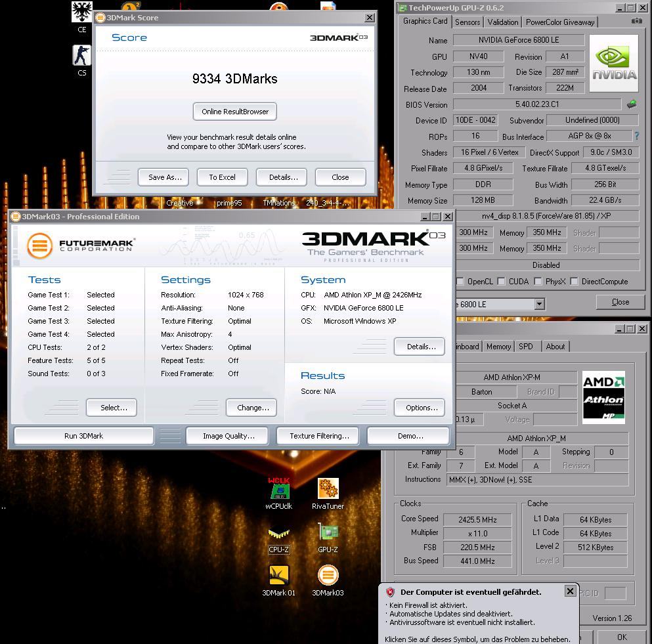Click Save As button in score window

pos(165,177)
